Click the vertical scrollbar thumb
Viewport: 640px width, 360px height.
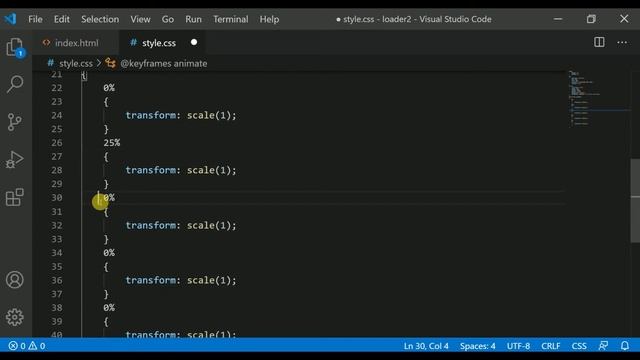point(635,200)
